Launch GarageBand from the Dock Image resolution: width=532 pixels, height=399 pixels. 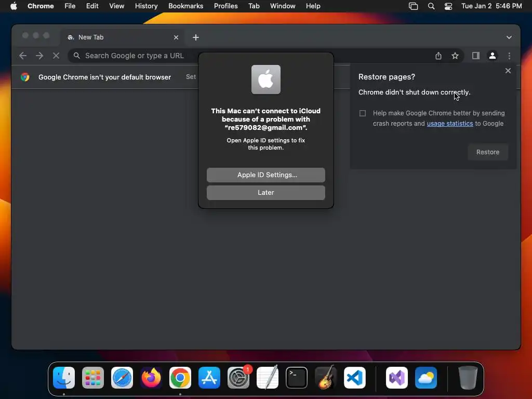point(326,378)
